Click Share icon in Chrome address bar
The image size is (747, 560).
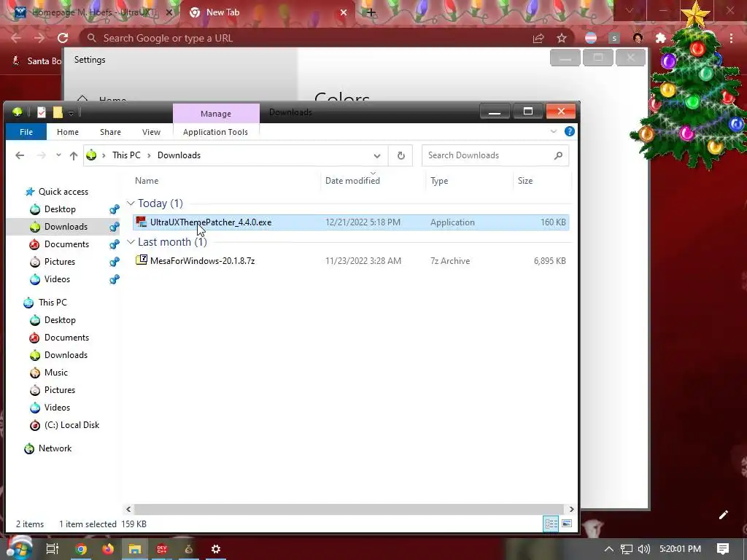pyautogui.click(x=538, y=38)
